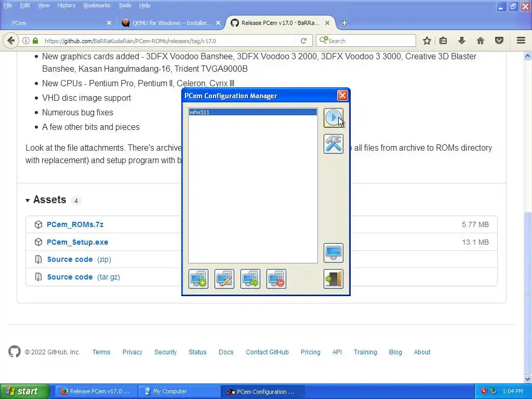Viewport: 532px width, 399px height.
Task: Open the downloads arrow icon
Action: pos(461,41)
